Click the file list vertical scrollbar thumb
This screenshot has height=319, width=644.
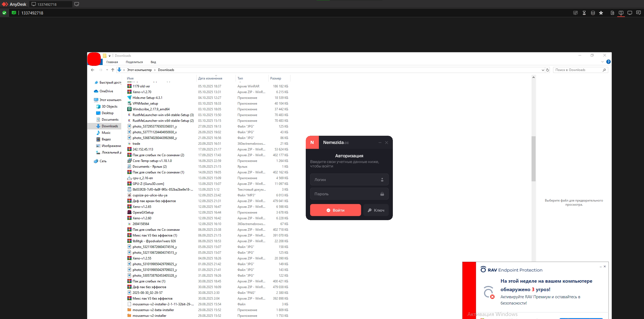click(x=533, y=158)
